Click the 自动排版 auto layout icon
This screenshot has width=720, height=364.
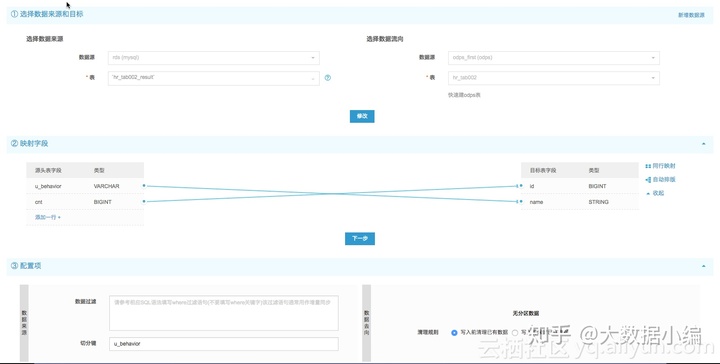[x=648, y=180]
